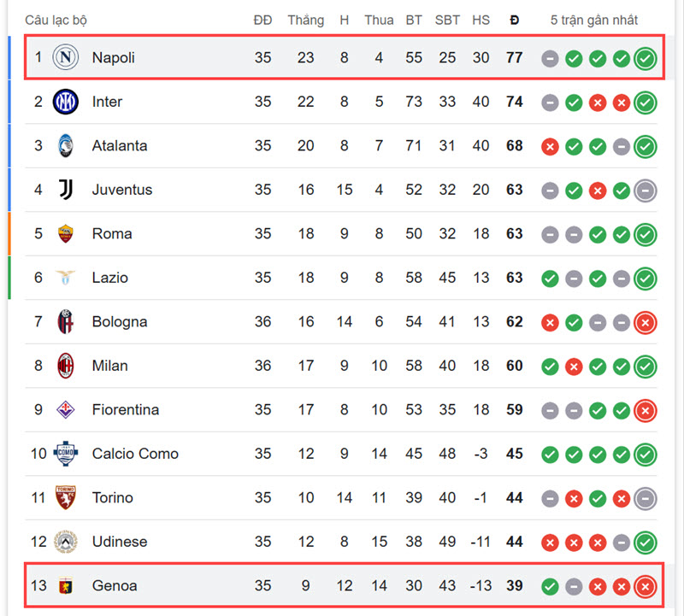The image size is (684, 616).
Task: Click the Roma club crest
Action: pyautogui.click(x=66, y=234)
